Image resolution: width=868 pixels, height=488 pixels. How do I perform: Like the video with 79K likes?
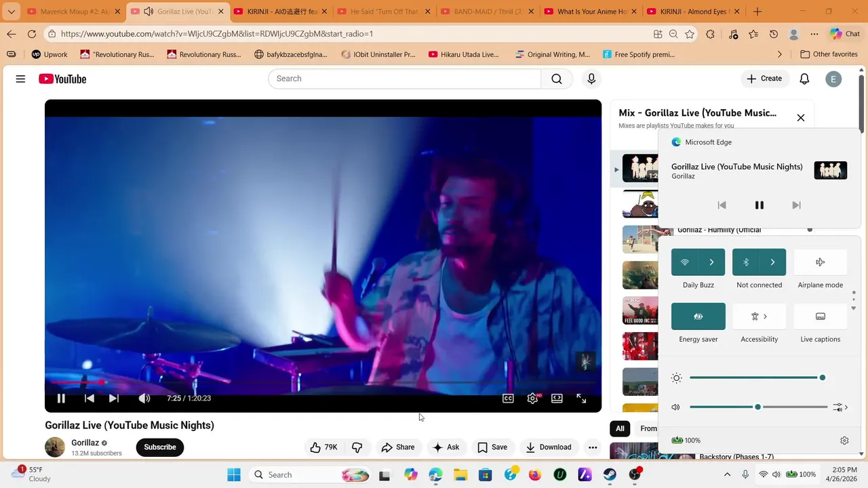click(x=324, y=447)
